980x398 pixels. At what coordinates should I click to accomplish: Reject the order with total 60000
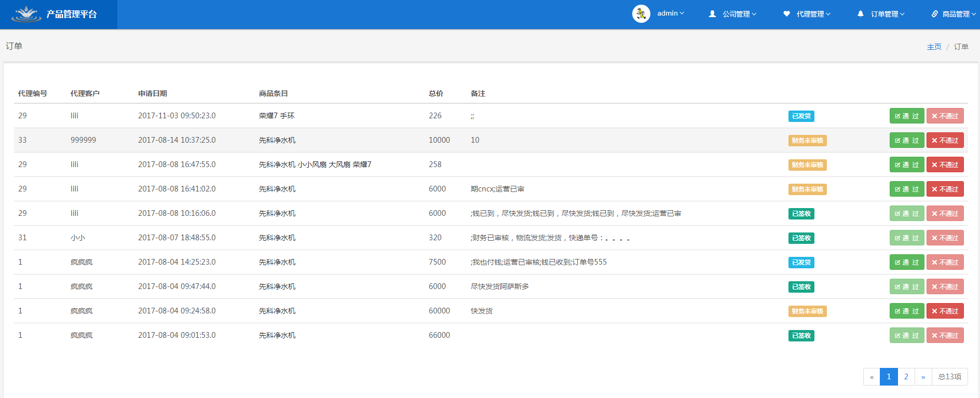point(945,311)
